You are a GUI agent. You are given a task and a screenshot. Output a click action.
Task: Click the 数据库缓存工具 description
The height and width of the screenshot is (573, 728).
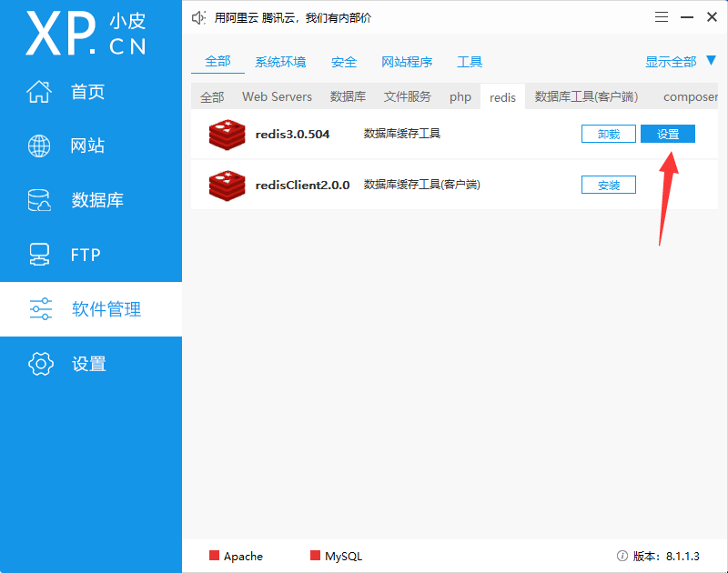tap(402, 134)
